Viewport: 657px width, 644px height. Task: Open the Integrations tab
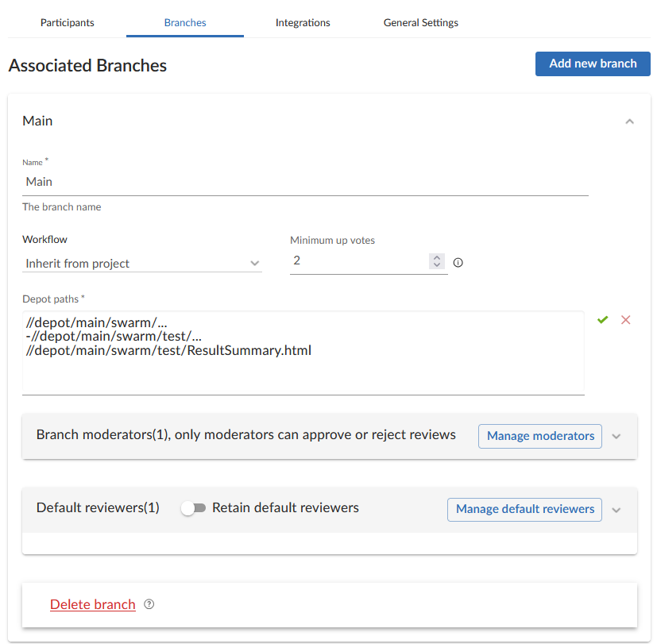[x=303, y=22]
